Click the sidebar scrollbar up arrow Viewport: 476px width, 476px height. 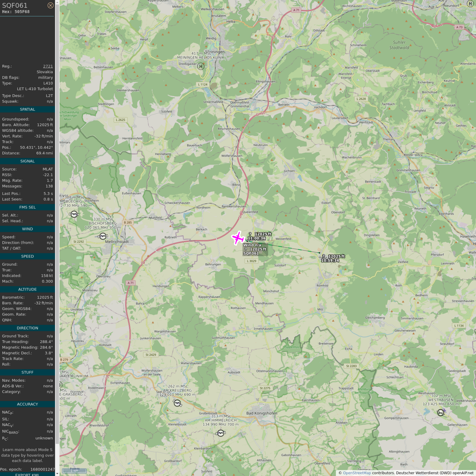point(57,2)
